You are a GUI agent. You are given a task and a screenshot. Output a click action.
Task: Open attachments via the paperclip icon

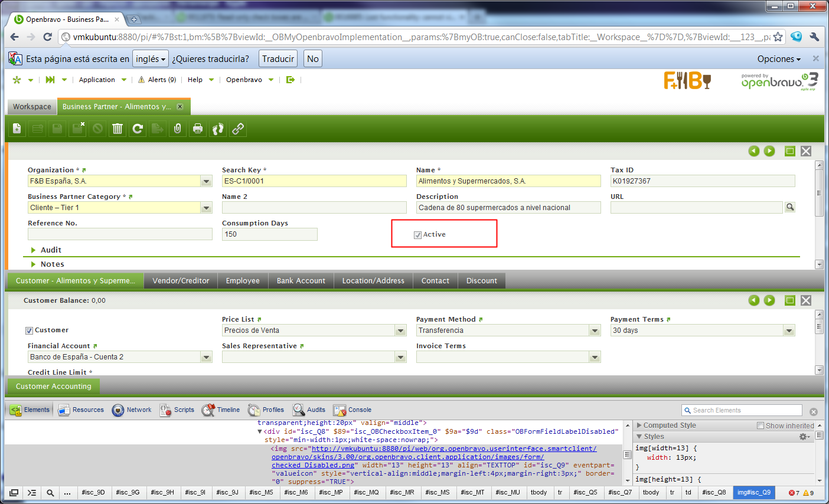click(x=177, y=129)
